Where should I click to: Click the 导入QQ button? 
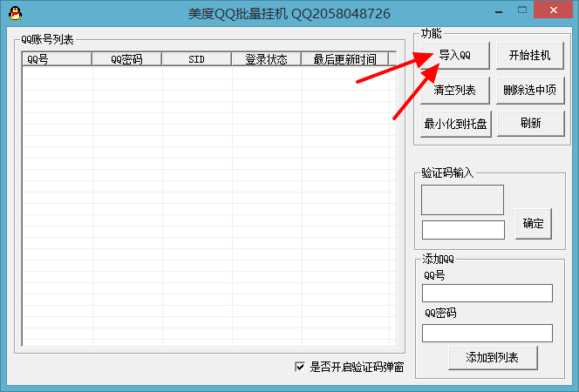(455, 55)
